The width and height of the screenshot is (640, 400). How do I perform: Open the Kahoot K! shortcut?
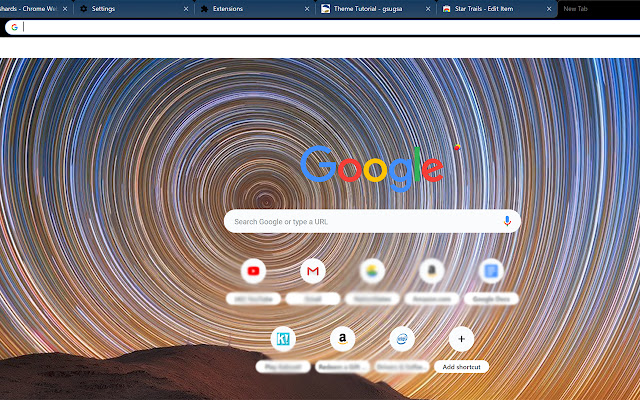pos(283,339)
